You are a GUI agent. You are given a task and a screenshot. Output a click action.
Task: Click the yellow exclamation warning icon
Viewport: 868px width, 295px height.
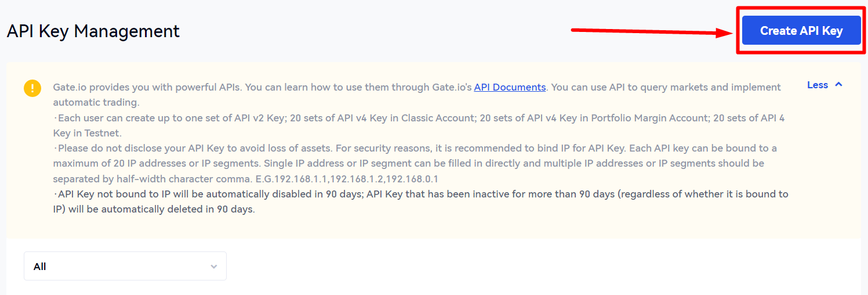32,88
